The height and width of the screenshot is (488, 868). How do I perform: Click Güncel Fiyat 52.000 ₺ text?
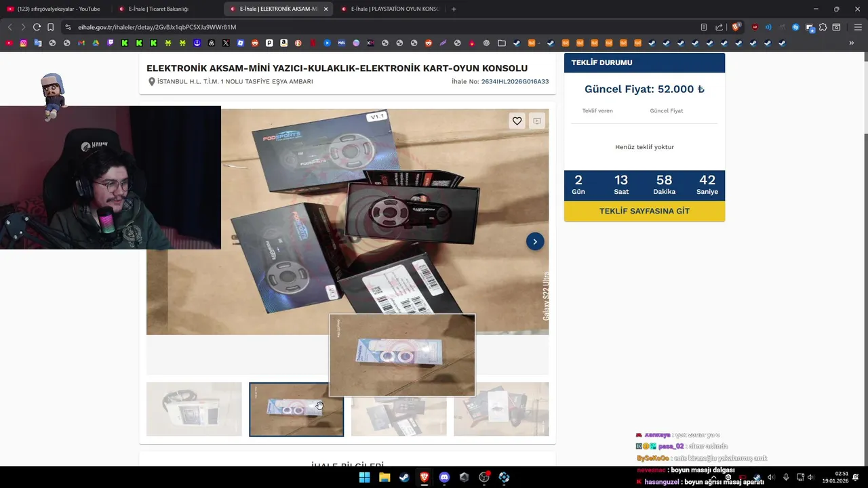tap(644, 89)
